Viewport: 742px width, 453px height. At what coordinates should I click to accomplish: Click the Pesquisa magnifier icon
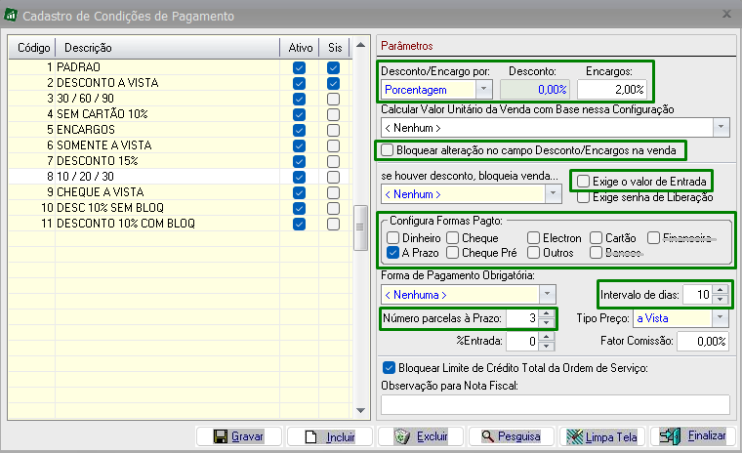click(x=487, y=436)
